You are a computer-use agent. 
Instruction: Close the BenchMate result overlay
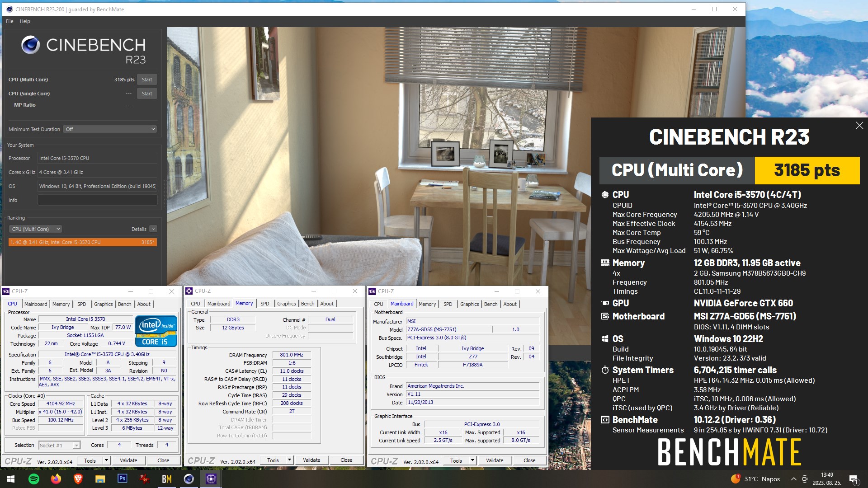click(859, 126)
